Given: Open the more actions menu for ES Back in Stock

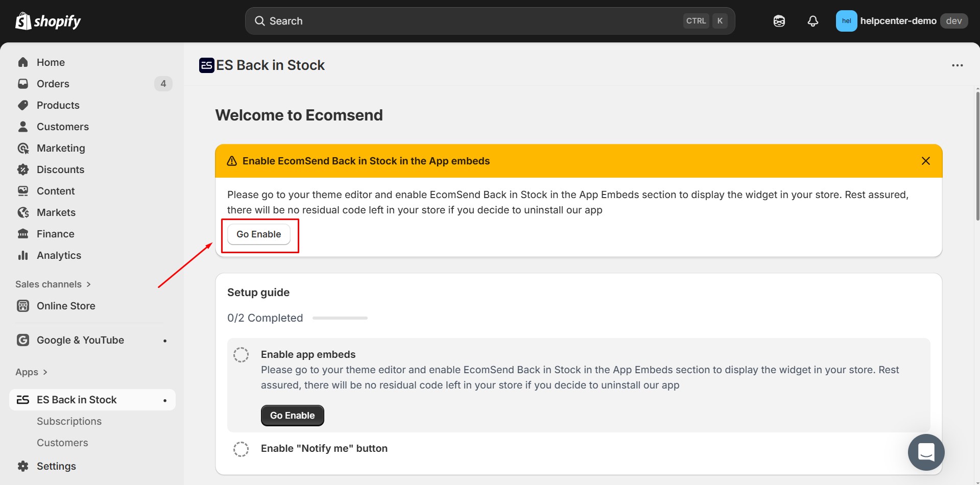Looking at the screenshot, I should [958, 65].
